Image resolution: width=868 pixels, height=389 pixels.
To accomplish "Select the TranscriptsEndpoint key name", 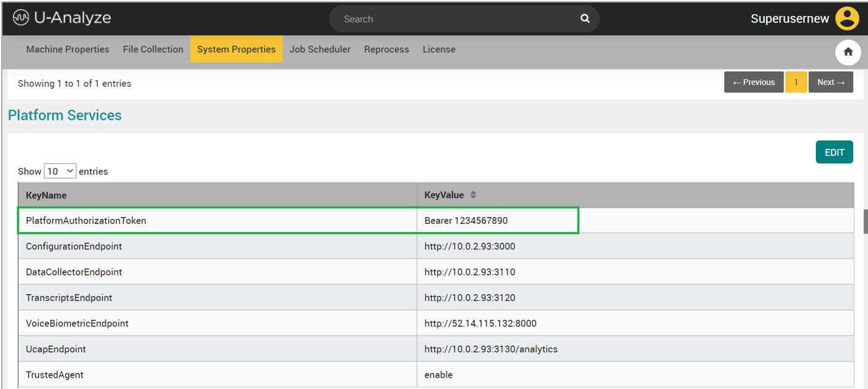I will [69, 298].
